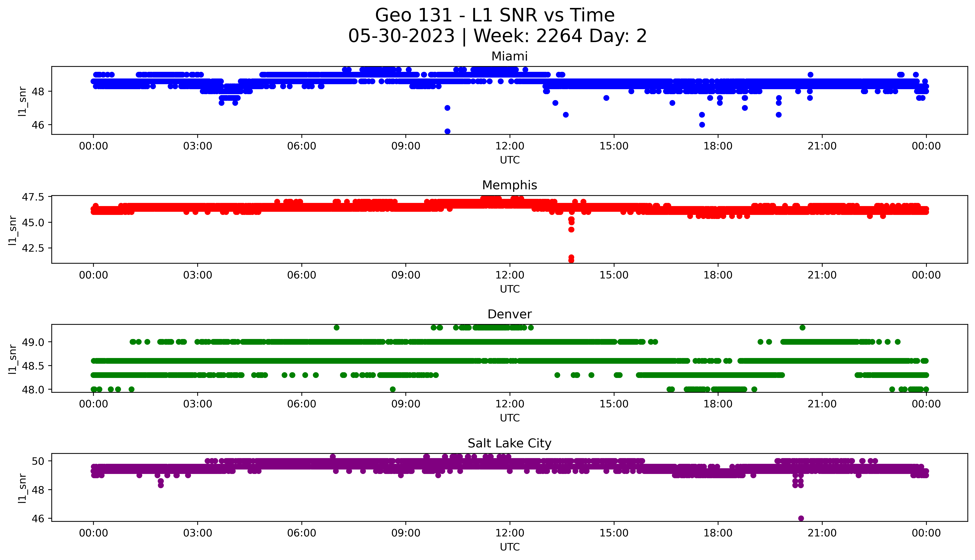This screenshot has height=560, width=975.
Task: Click the 12:00 tick label on Denver plot
Action: (x=510, y=404)
